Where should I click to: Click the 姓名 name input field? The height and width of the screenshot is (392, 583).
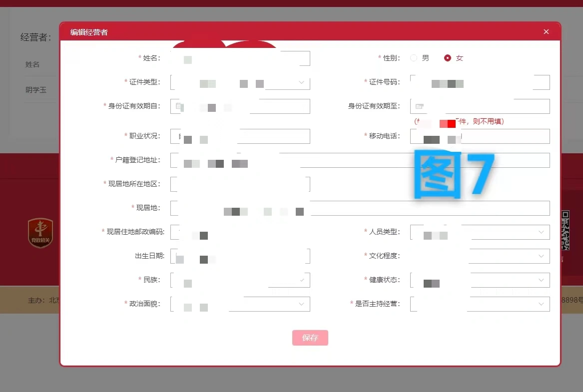click(241, 58)
